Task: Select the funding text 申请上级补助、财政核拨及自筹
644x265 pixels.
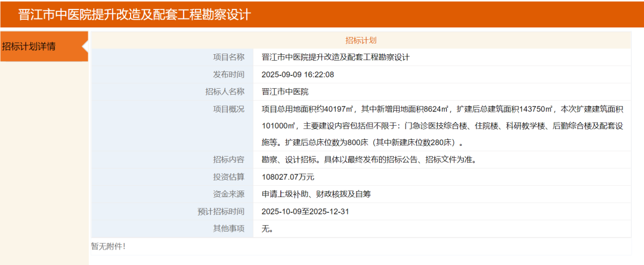Action: tap(316, 194)
